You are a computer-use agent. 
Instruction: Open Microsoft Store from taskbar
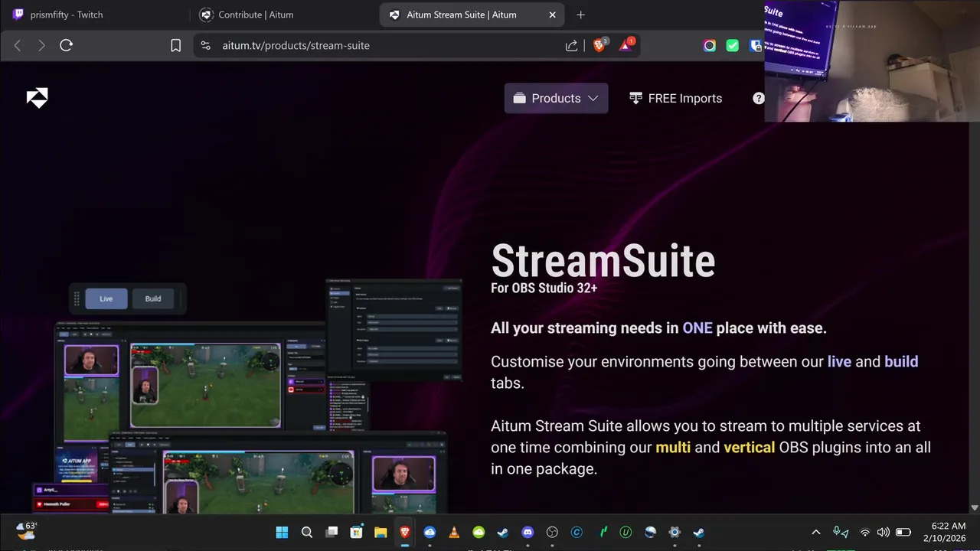click(356, 532)
